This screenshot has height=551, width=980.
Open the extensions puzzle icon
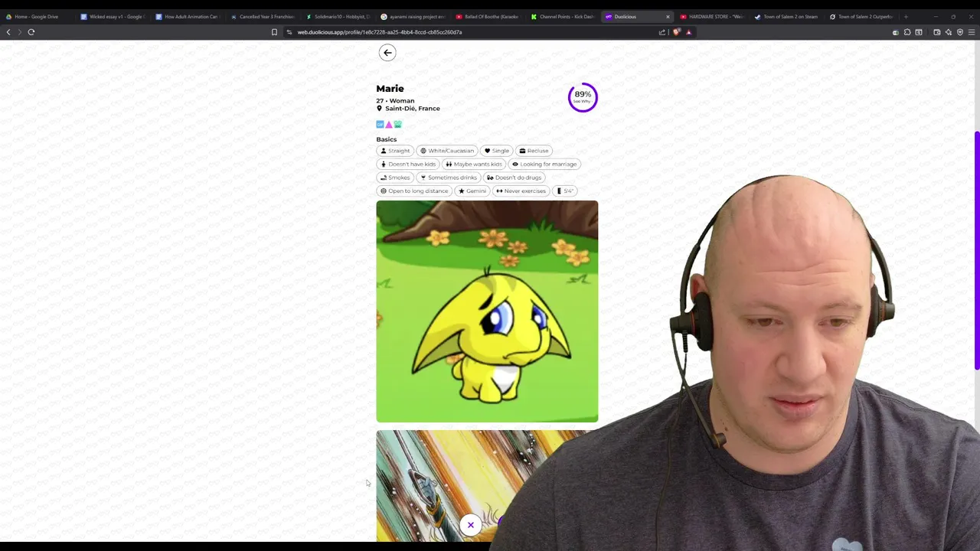click(907, 32)
